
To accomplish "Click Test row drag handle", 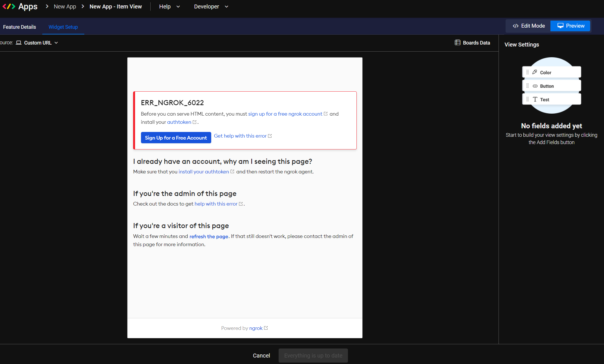I will pyautogui.click(x=528, y=99).
